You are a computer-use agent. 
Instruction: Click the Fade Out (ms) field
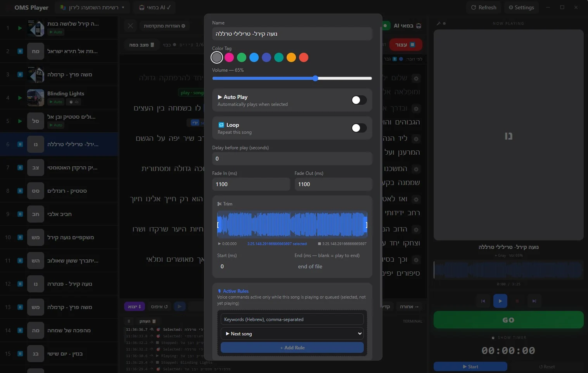click(x=333, y=184)
